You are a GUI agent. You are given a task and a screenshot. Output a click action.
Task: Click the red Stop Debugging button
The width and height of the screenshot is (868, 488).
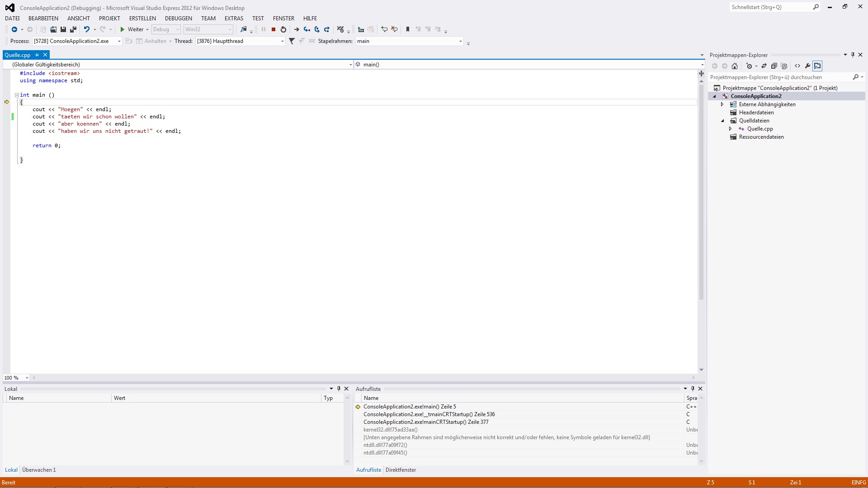tap(274, 29)
